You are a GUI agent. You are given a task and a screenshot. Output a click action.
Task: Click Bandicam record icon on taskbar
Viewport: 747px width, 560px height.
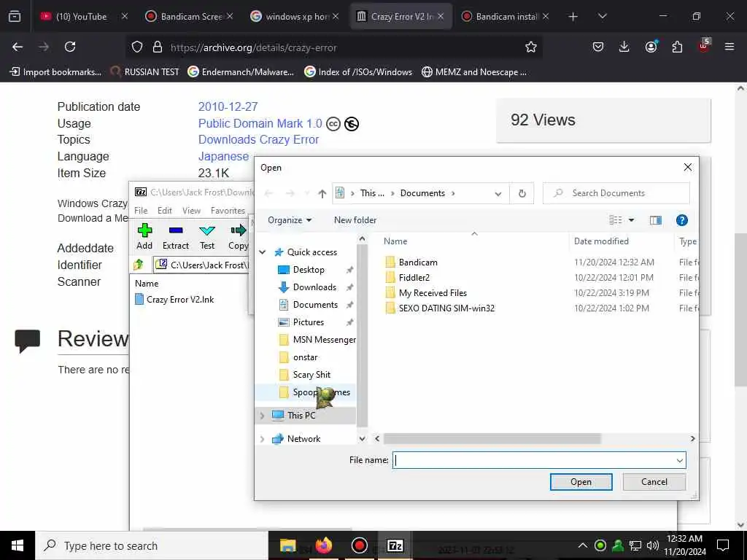(x=359, y=545)
